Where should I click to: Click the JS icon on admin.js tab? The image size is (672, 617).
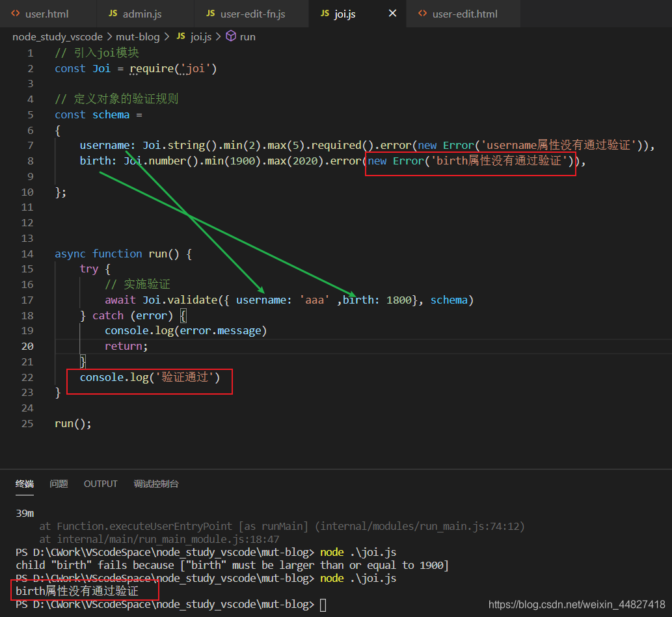coord(113,13)
